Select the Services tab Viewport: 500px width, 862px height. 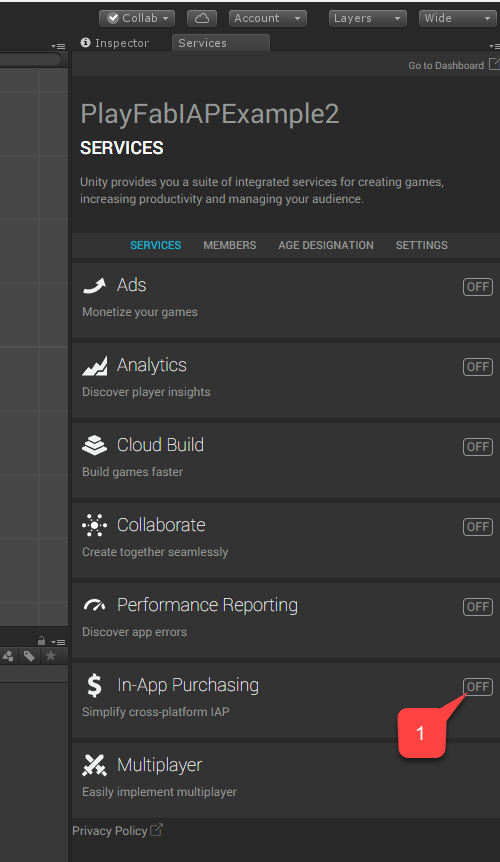point(220,43)
